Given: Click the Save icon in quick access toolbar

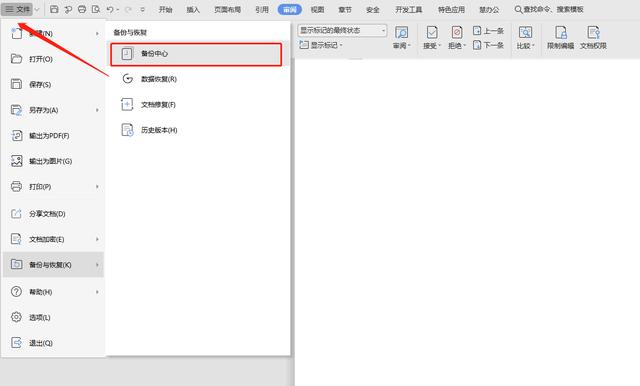Looking at the screenshot, I should click(54, 9).
